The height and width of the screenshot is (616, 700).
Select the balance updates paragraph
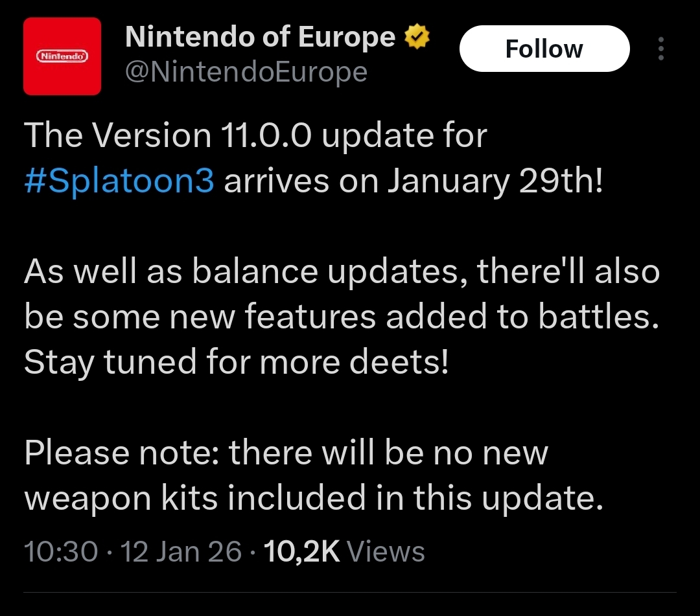pos(342,272)
